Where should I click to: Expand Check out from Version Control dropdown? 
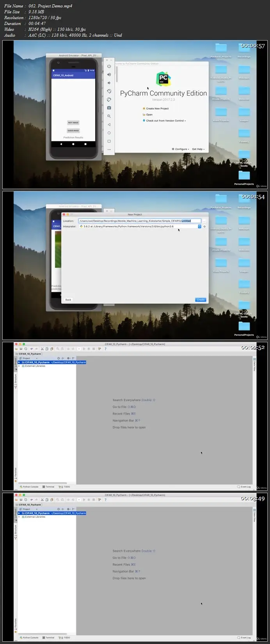tap(163, 121)
